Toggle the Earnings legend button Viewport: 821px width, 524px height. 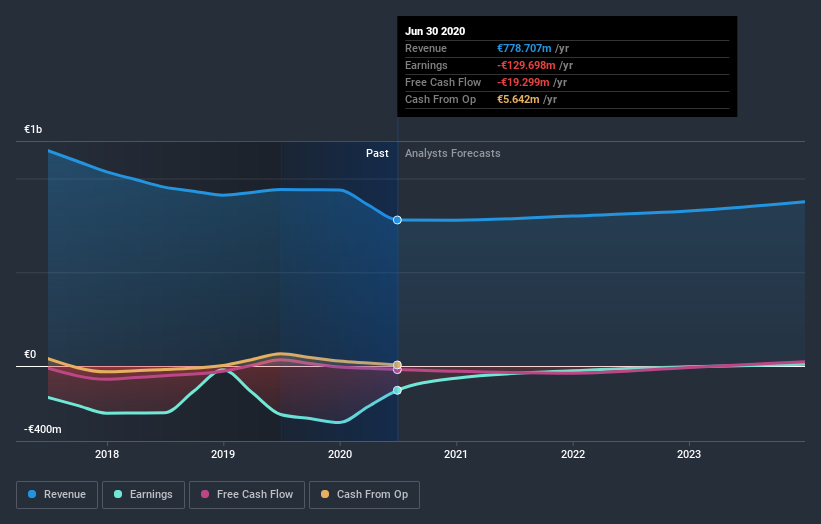pos(143,495)
